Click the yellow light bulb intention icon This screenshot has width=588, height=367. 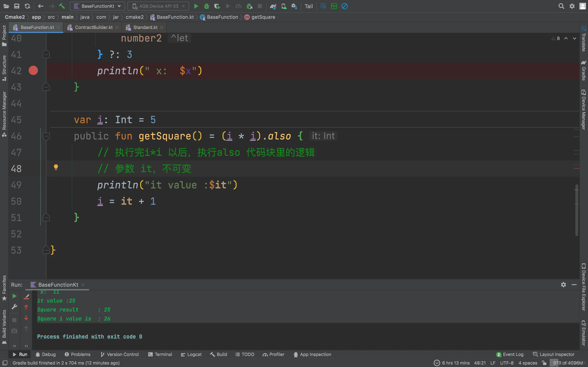56,167
